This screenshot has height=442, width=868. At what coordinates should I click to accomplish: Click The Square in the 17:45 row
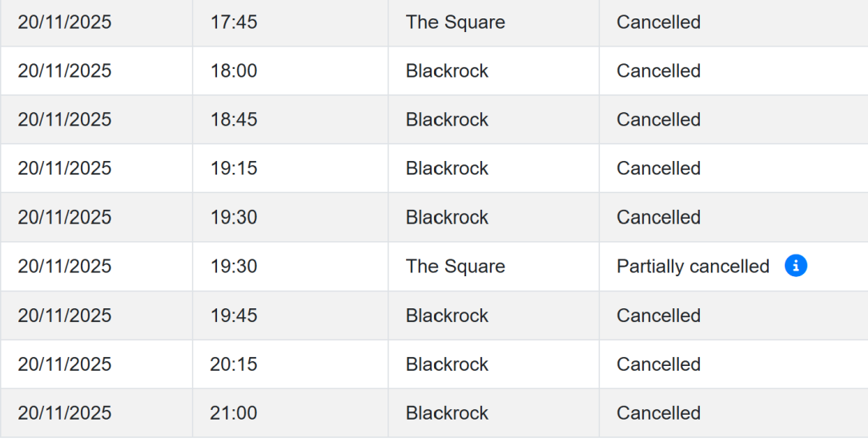click(x=455, y=22)
